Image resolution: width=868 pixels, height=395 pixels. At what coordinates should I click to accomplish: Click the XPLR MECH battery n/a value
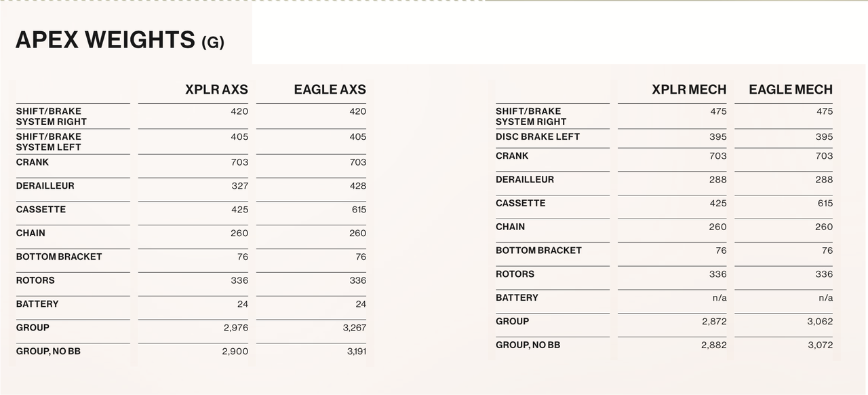[719, 298]
